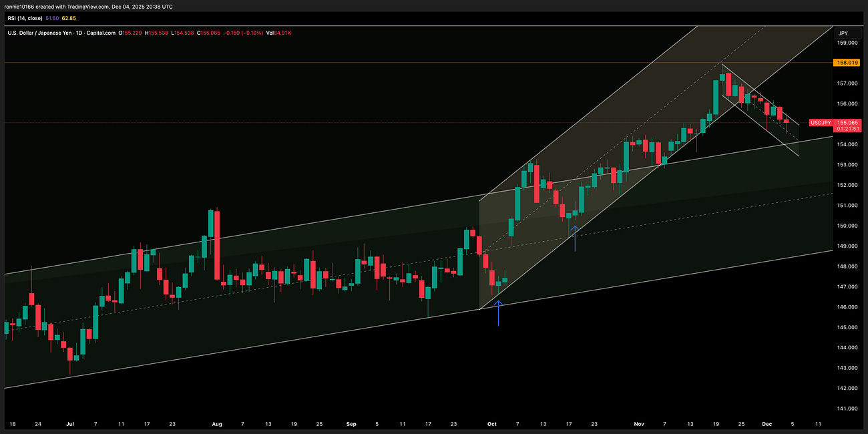Click the 01:21:51 candle countdown timer
This screenshot has width=868, height=434.
(847, 130)
